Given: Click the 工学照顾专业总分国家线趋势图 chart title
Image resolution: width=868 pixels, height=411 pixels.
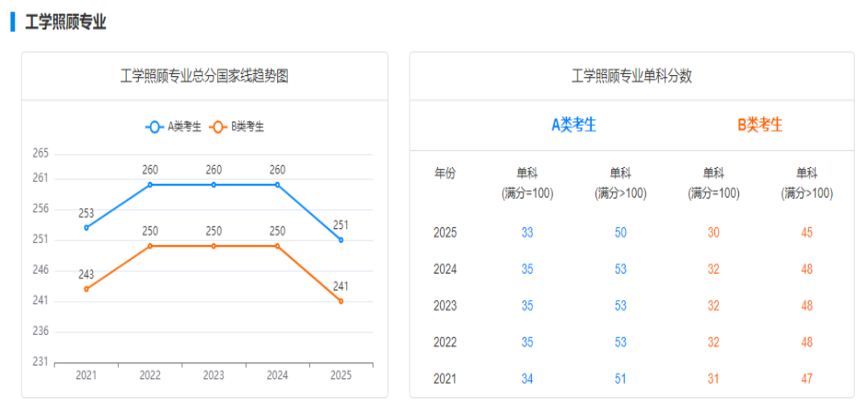Looking at the screenshot, I should pos(204,76).
